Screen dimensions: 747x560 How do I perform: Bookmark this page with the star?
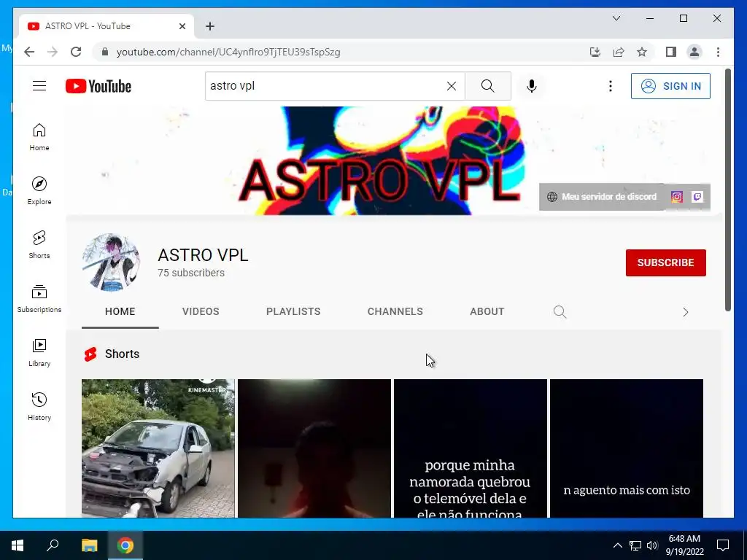point(642,52)
